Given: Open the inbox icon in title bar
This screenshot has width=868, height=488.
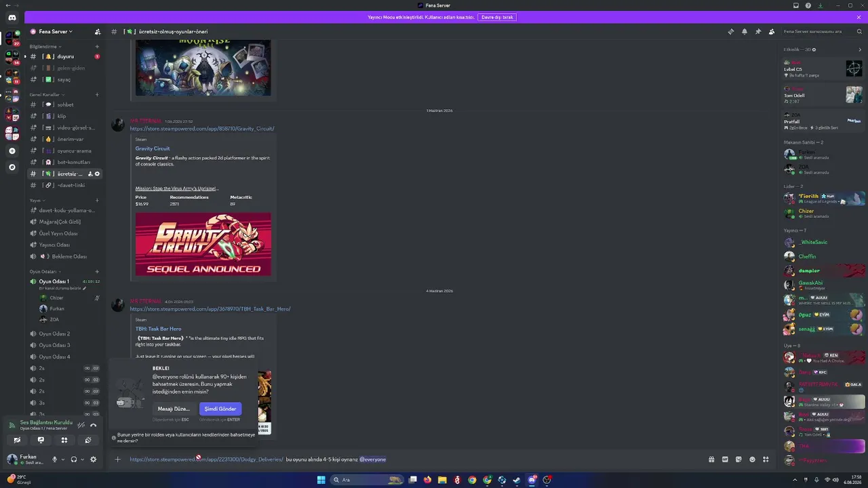Looking at the screenshot, I should pos(796,5).
